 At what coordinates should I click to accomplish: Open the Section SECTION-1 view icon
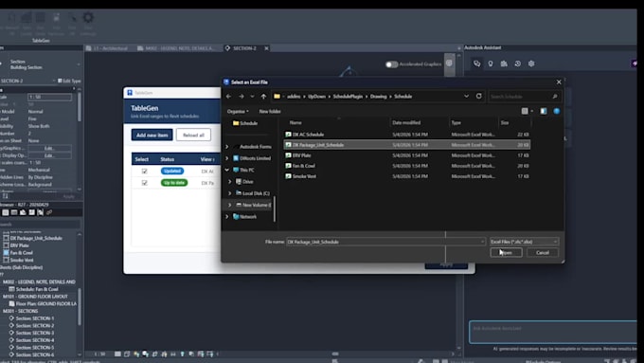[11, 318]
